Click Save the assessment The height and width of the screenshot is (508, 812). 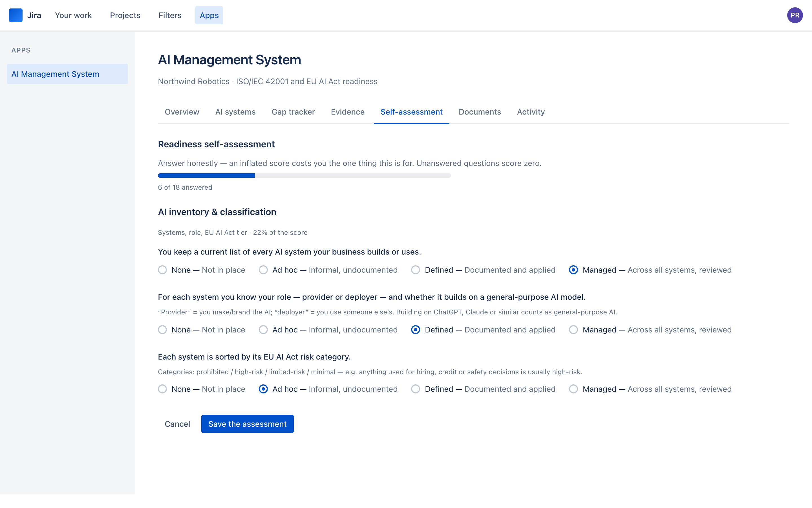247,424
